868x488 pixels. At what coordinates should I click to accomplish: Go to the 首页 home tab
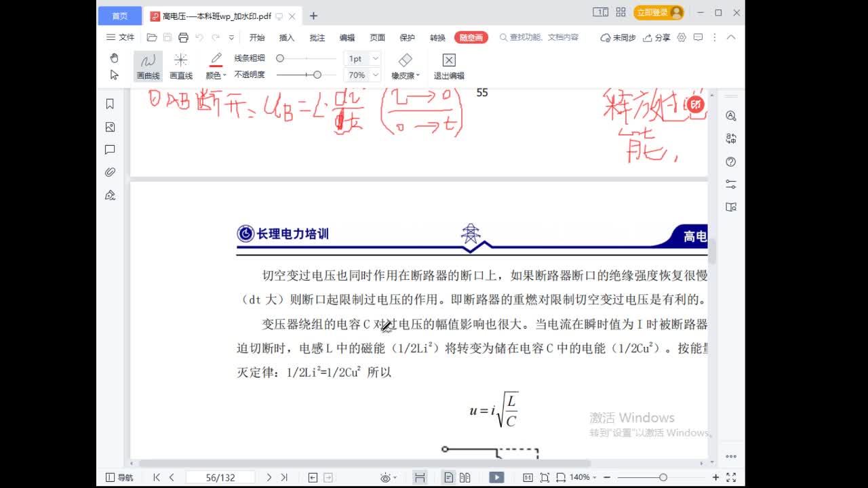pos(120,16)
